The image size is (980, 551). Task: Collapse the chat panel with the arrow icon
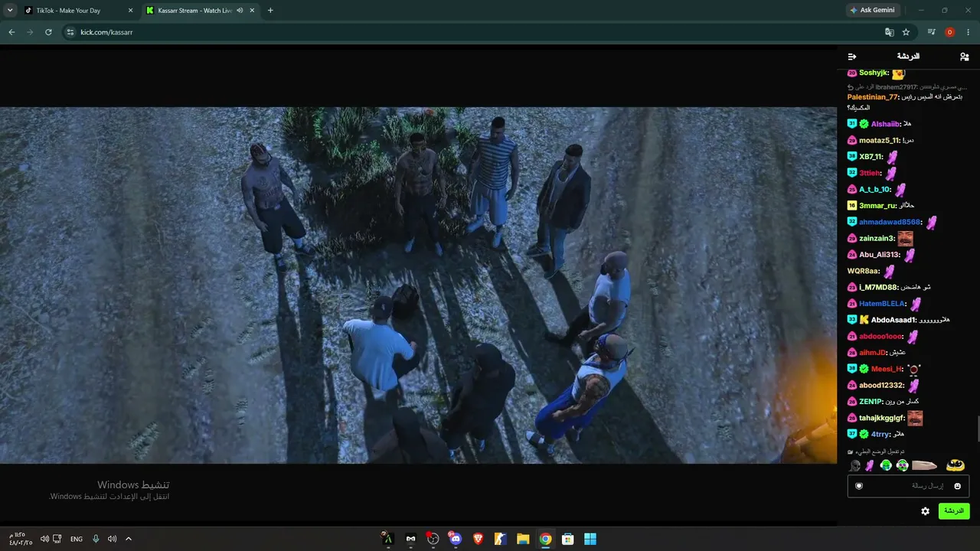click(852, 57)
